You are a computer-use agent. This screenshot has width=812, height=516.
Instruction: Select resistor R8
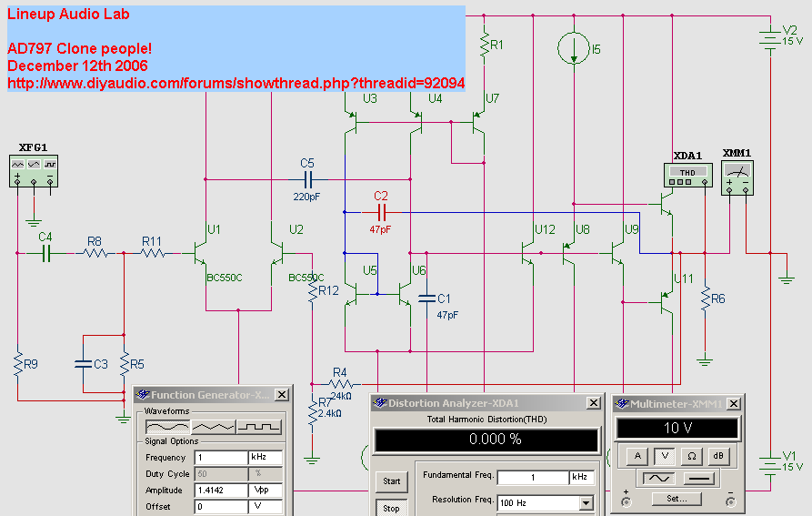point(95,253)
